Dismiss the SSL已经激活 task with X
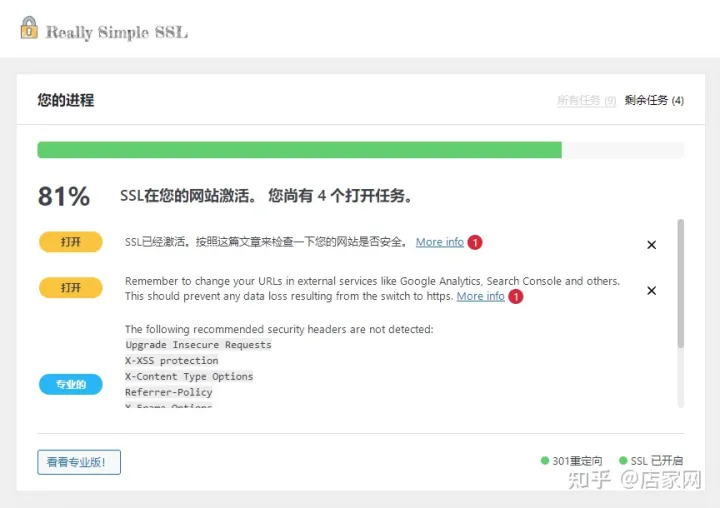The image size is (720, 508). (651, 245)
